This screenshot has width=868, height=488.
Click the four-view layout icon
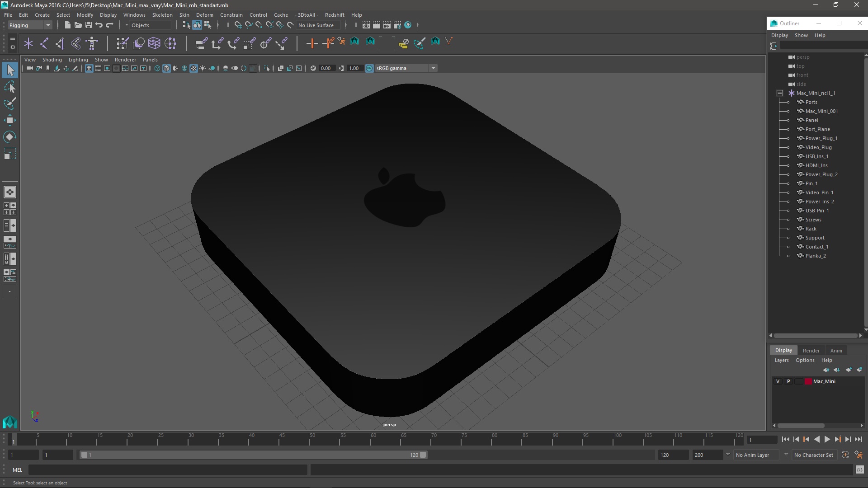click(10, 209)
